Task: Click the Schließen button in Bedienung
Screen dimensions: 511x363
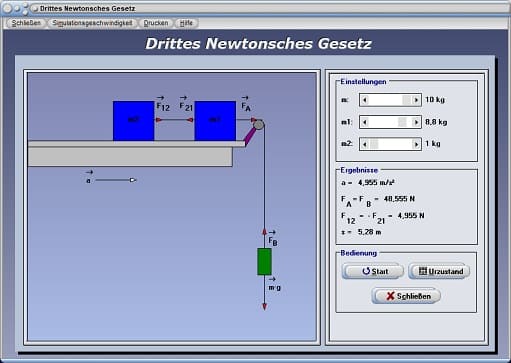Action: [406, 296]
